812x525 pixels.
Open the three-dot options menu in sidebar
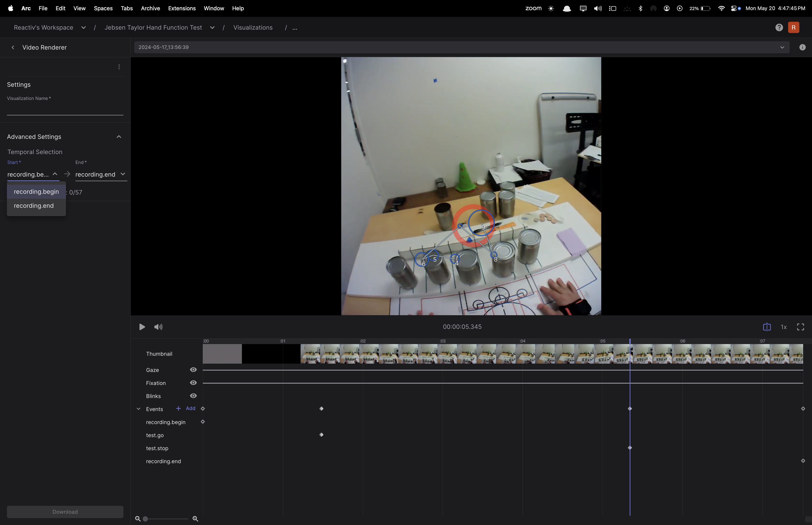(x=119, y=67)
